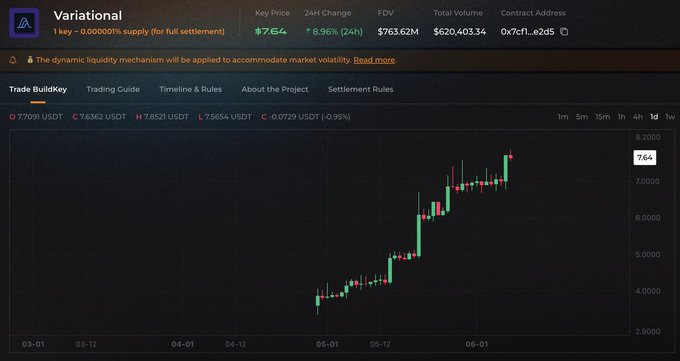Click the Total Volume header label

click(458, 13)
